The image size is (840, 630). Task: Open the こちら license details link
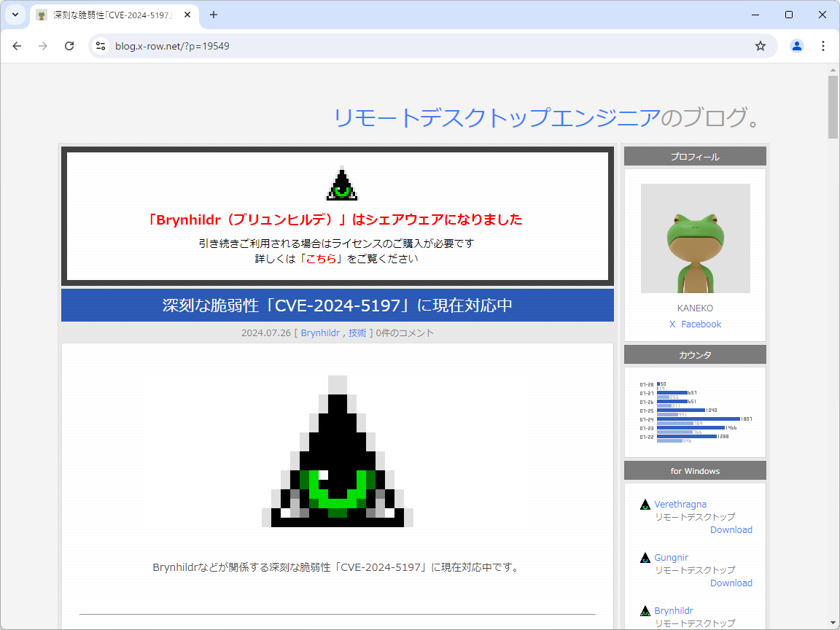tap(321, 258)
